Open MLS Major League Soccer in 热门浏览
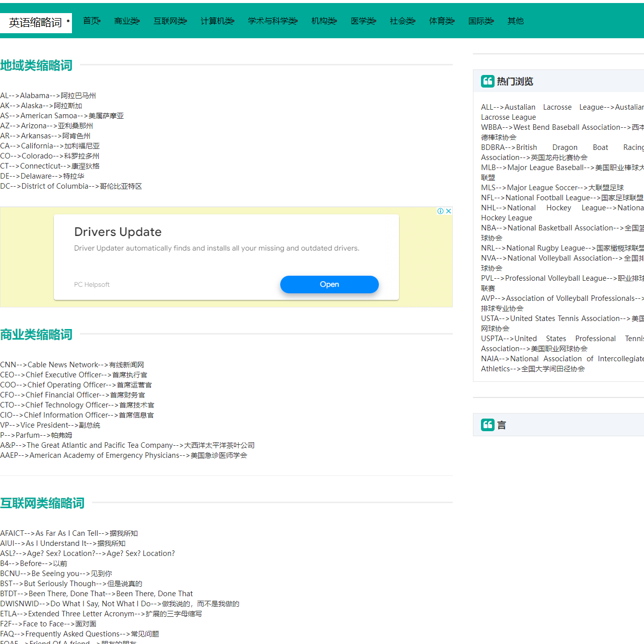 pyautogui.click(x=552, y=188)
